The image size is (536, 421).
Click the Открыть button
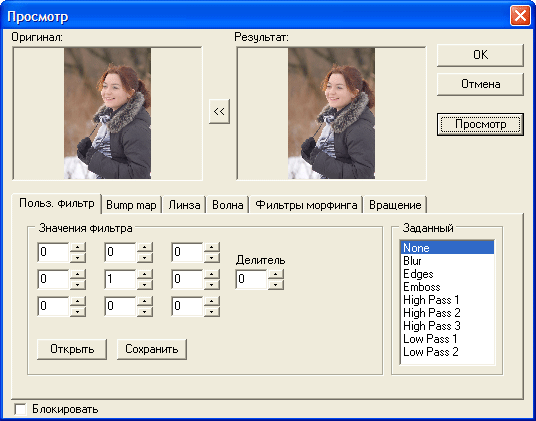(x=72, y=349)
